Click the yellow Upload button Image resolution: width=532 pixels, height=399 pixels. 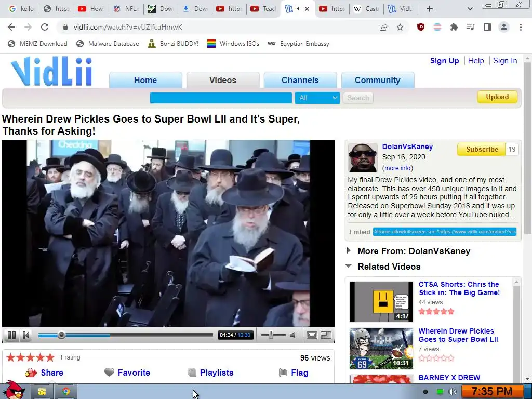pyautogui.click(x=497, y=97)
